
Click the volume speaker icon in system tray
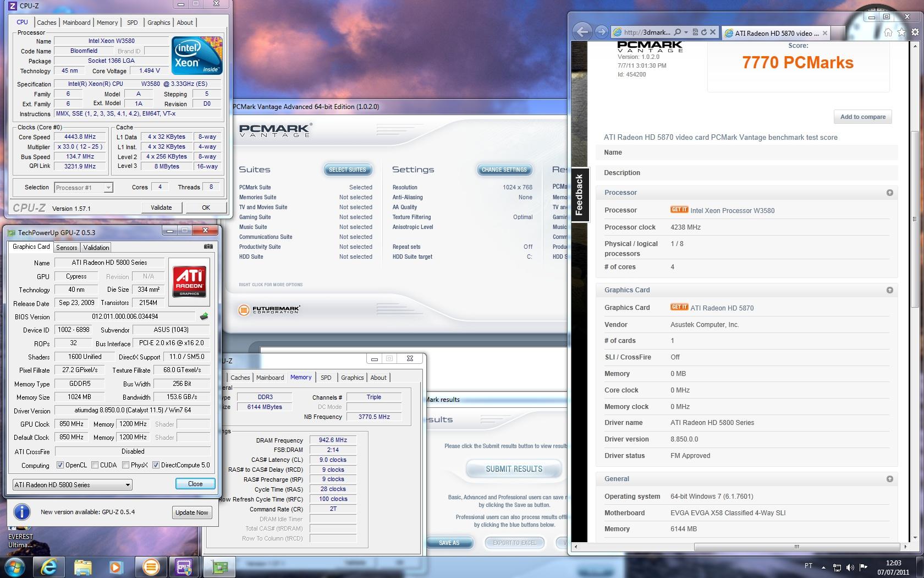tap(850, 568)
